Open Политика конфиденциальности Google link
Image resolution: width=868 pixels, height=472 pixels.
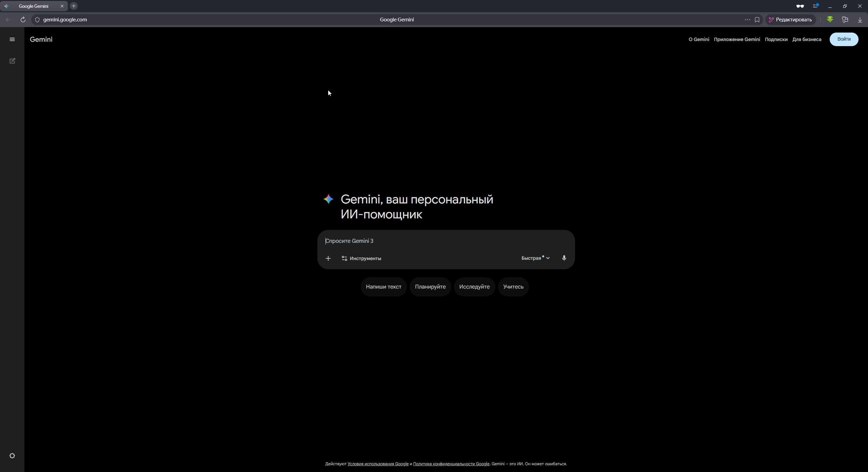pos(451,464)
